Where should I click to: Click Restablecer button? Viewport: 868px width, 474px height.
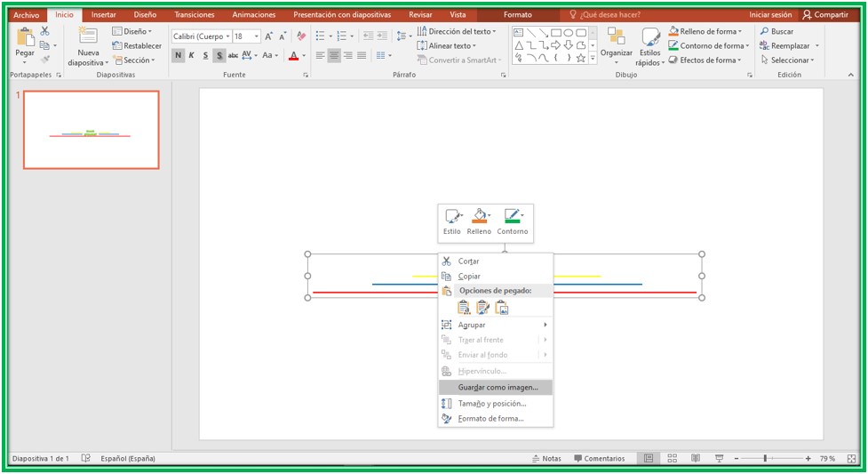[137, 45]
